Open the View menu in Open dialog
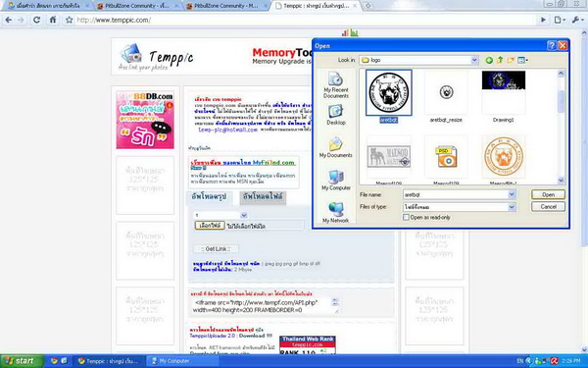Screen dimensions: 588x368 (522, 60)
